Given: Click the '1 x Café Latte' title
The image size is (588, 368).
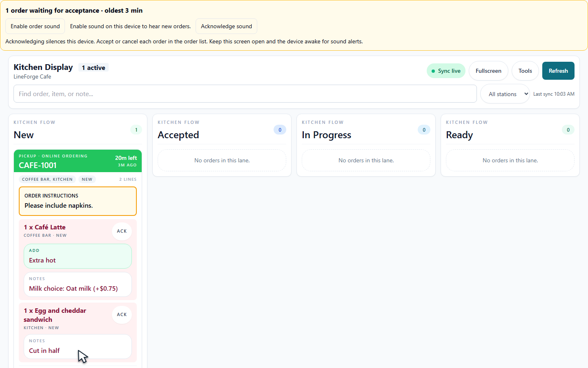Looking at the screenshot, I should [45, 227].
